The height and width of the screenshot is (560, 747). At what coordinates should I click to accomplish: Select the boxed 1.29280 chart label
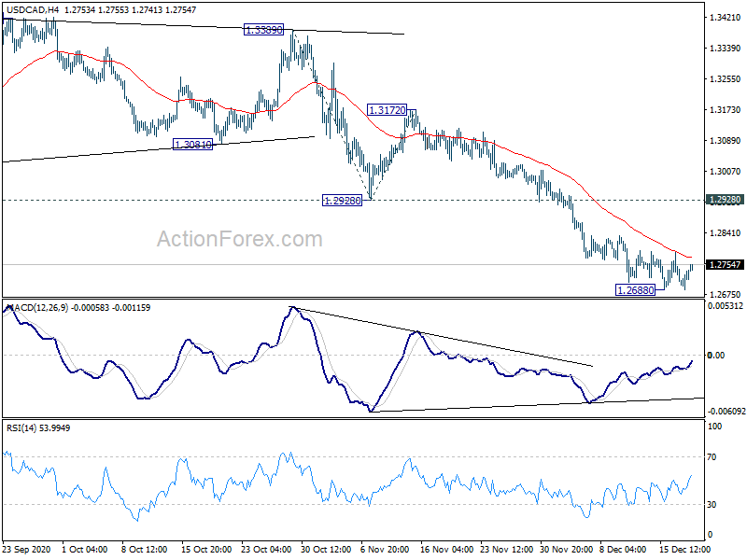(x=342, y=201)
